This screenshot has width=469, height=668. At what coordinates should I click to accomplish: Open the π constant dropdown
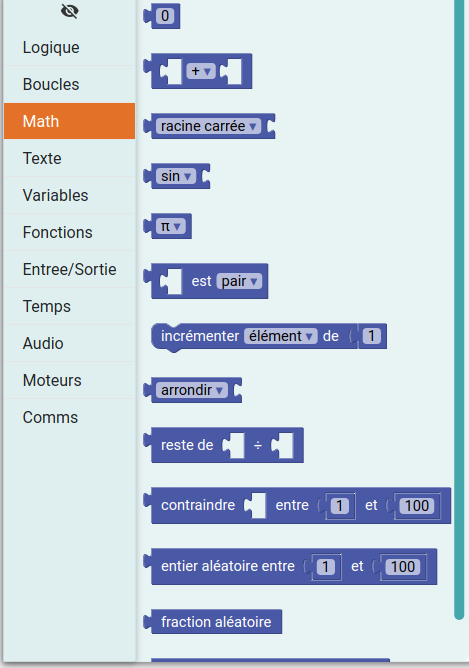(171, 226)
